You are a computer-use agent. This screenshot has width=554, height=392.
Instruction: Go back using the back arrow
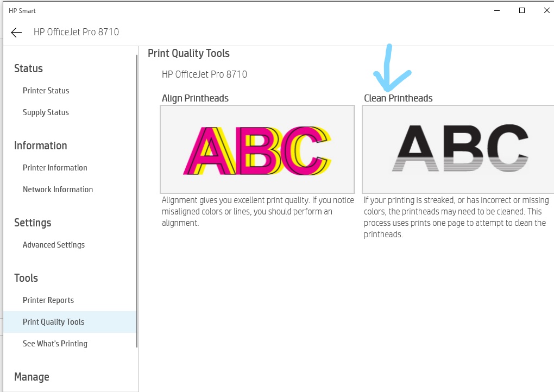(x=16, y=33)
